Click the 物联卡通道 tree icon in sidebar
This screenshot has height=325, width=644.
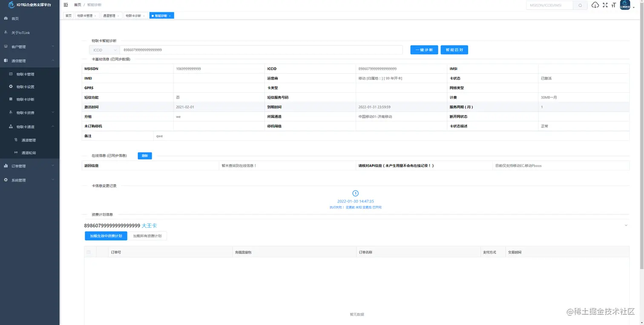coord(11,126)
